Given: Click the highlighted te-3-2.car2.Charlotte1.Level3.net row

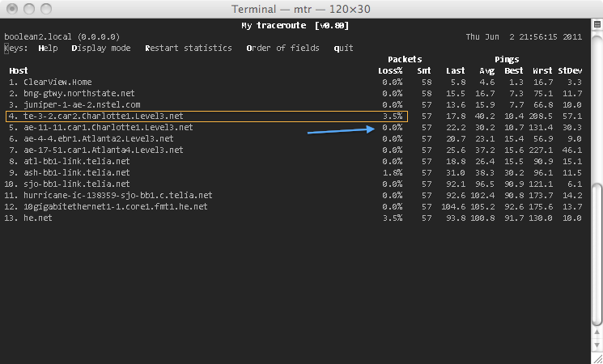Looking at the screenshot, I should (x=207, y=116).
